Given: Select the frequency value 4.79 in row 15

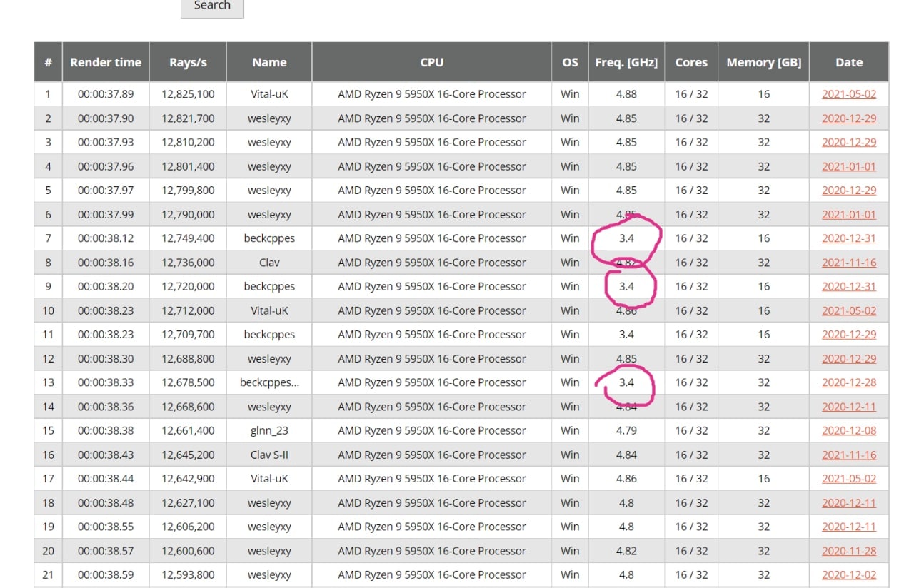Looking at the screenshot, I should (626, 430).
